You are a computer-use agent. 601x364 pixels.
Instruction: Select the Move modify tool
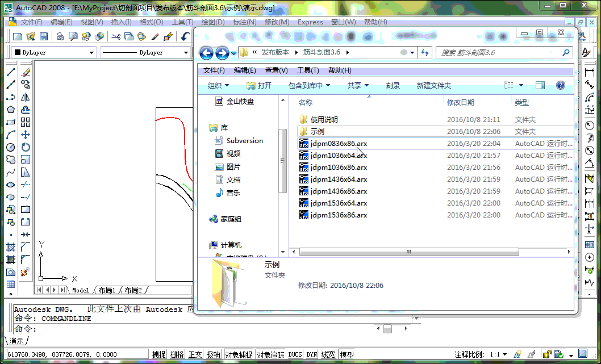pos(26,135)
